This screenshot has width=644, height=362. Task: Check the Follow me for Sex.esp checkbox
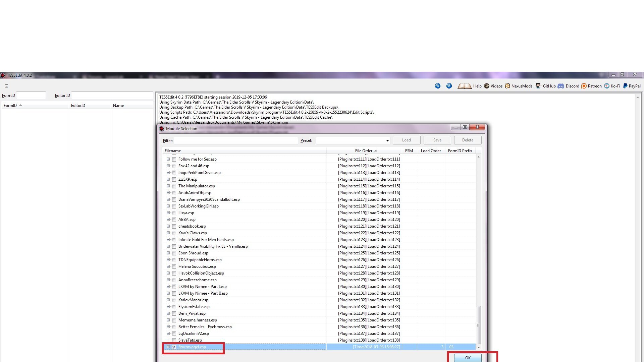point(174,160)
